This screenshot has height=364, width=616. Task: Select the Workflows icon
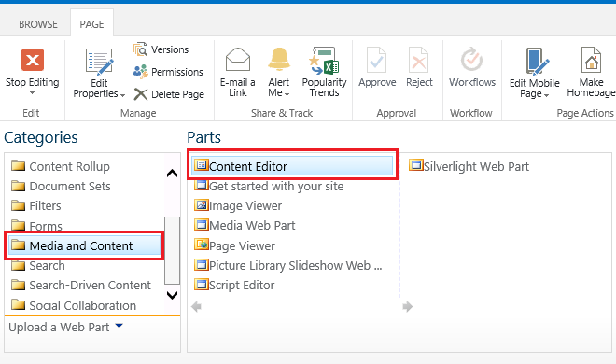pyautogui.click(x=472, y=60)
